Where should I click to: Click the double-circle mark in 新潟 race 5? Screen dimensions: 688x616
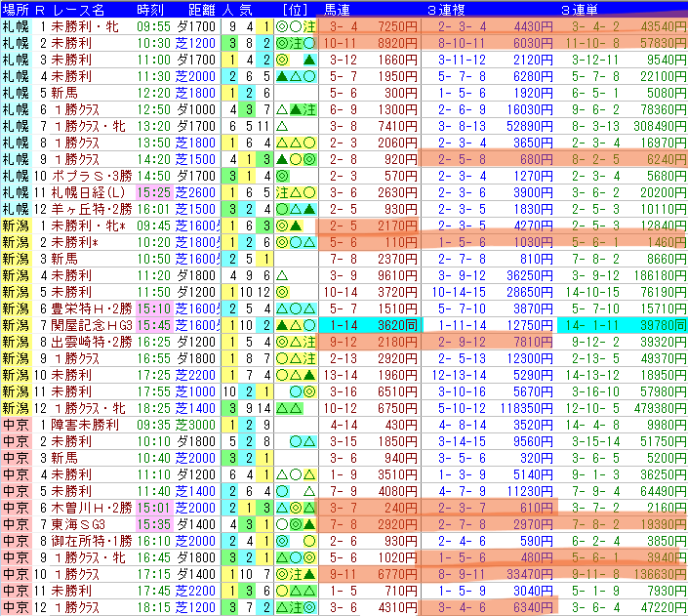282,293
